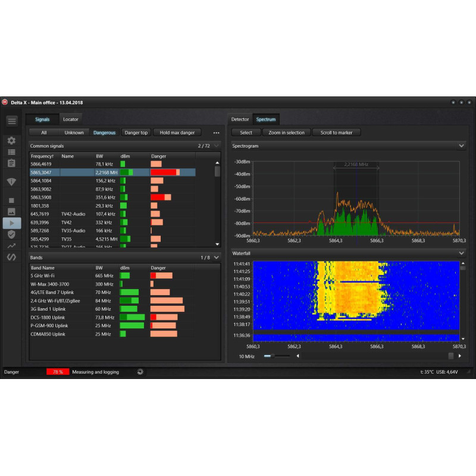The image size is (476, 476).
Task: Collapse the Waterfall panel chevron
Action: (462, 253)
